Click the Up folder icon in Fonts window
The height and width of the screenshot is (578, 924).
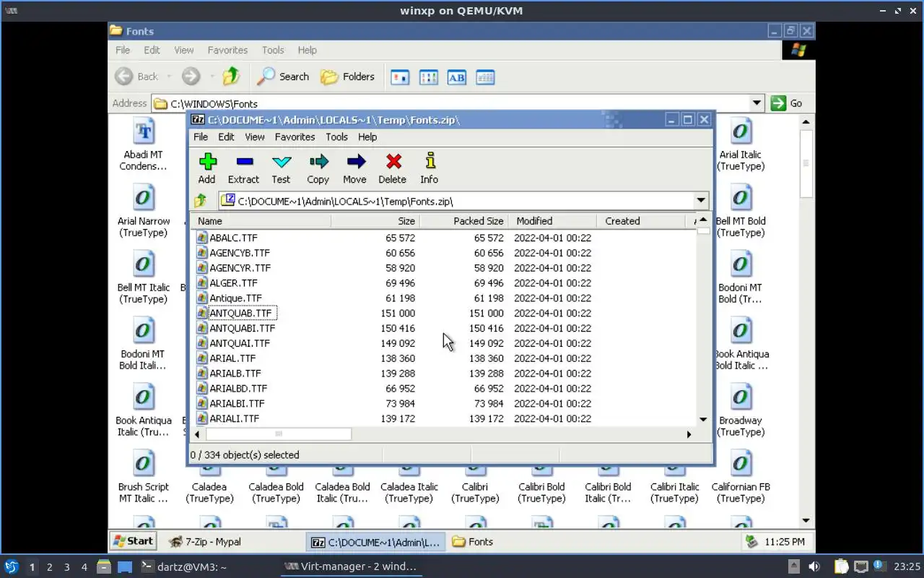point(231,76)
